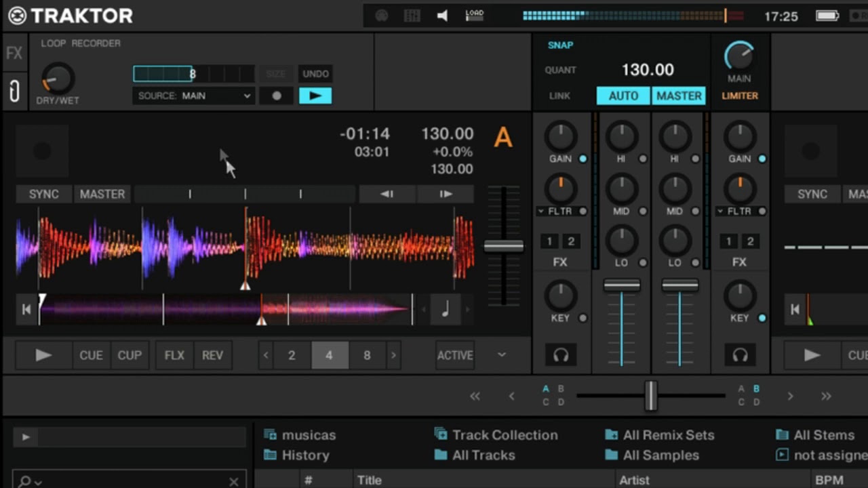This screenshot has width=868, height=488.
Task: Click the deck A REV reverse button
Action: [x=212, y=355]
